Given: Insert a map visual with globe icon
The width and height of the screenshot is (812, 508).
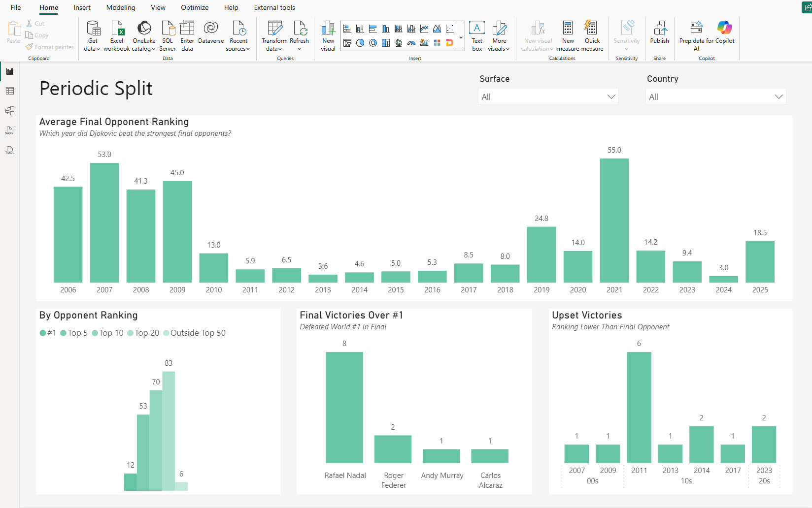Looking at the screenshot, I should pyautogui.click(x=399, y=43).
